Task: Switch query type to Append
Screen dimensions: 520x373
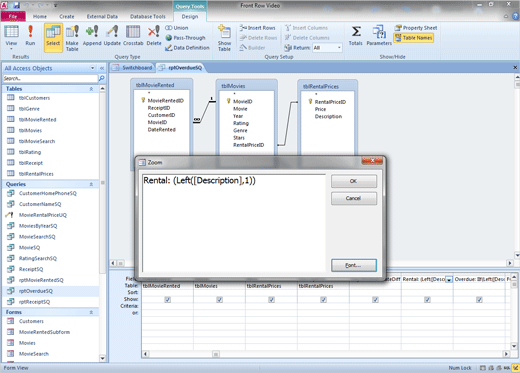Action: 92,36
